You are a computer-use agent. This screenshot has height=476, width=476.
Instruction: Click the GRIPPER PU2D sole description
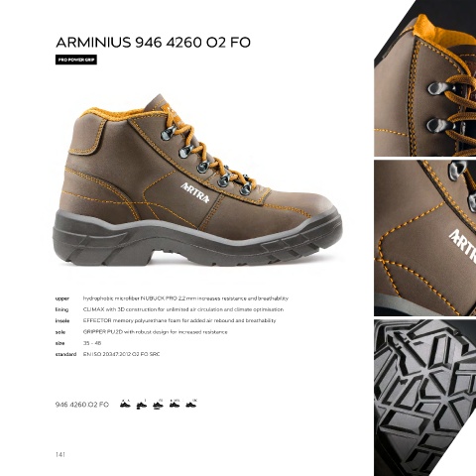click(x=155, y=332)
